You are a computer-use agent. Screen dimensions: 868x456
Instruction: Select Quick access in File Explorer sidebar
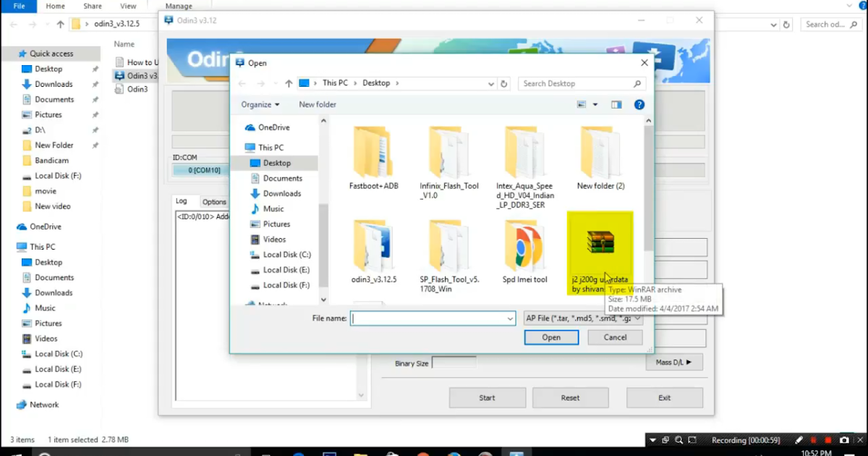click(51, 54)
